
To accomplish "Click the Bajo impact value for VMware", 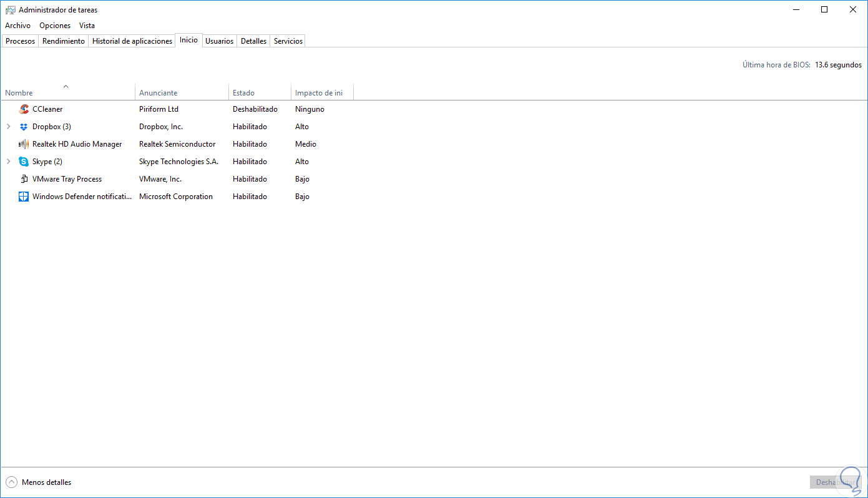I will (x=302, y=179).
